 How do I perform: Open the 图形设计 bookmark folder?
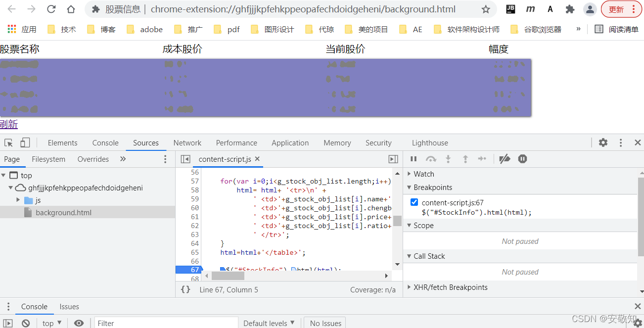point(273,29)
